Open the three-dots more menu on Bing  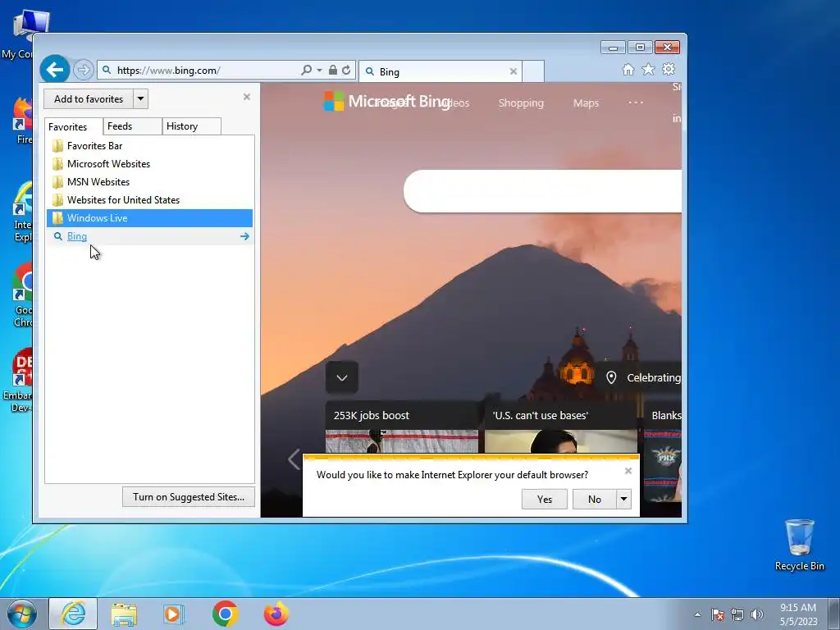click(636, 103)
